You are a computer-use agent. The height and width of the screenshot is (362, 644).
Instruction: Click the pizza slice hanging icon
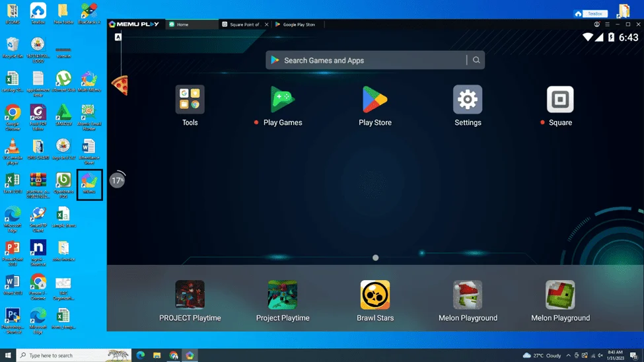pyautogui.click(x=120, y=85)
